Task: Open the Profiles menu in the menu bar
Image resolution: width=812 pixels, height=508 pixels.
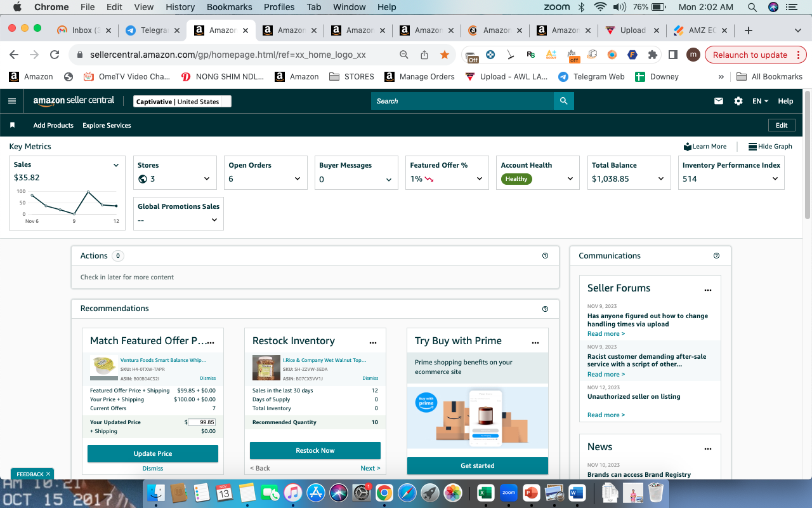Action: pyautogui.click(x=279, y=7)
